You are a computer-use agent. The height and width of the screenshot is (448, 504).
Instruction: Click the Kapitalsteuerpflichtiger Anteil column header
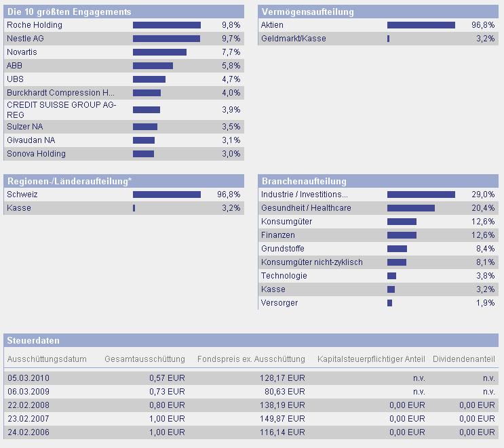(x=371, y=359)
